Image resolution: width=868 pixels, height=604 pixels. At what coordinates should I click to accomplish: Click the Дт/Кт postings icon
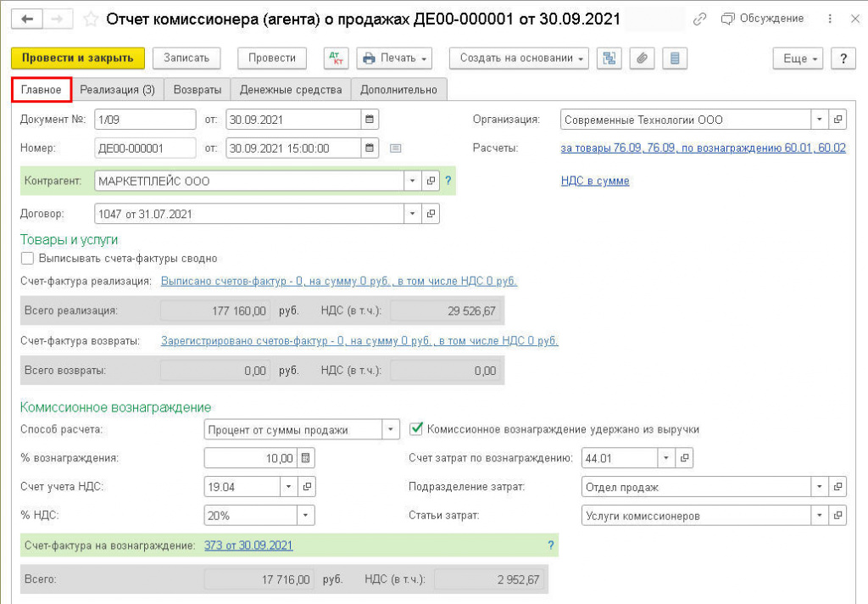tap(337, 58)
